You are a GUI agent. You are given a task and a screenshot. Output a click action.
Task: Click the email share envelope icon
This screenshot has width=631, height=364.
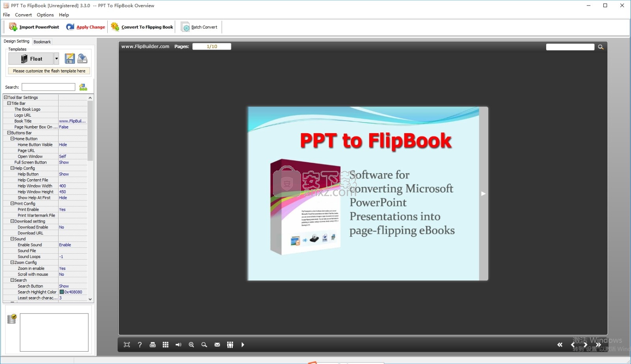point(217,345)
